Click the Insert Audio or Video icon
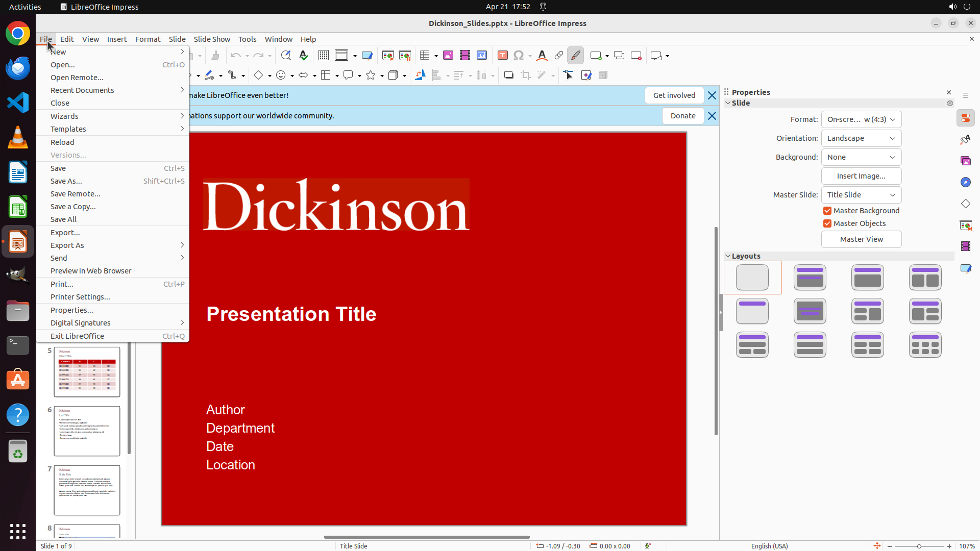The image size is (980, 551). [464, 56]
